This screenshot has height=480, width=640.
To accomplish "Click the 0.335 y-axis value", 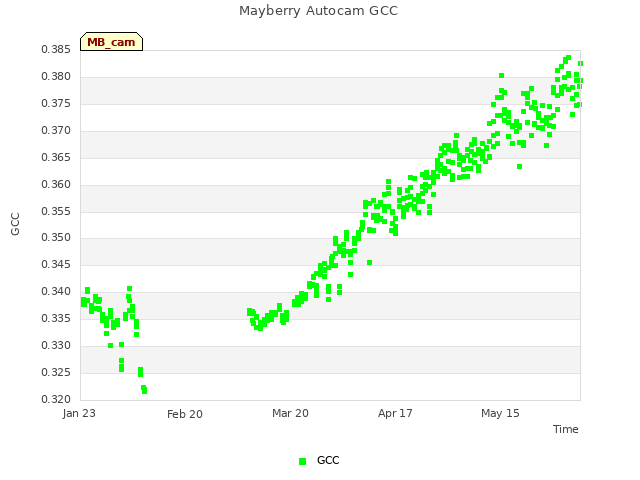I will (56, 318).
